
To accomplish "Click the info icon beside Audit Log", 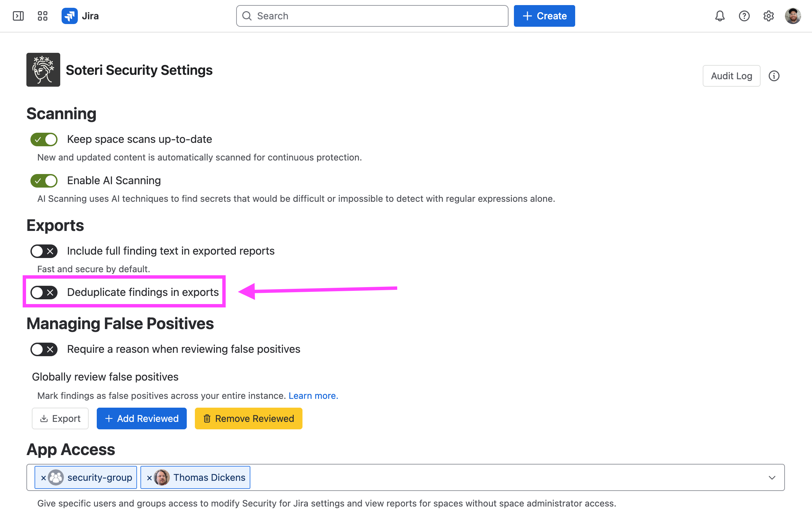I will [774, 76].
